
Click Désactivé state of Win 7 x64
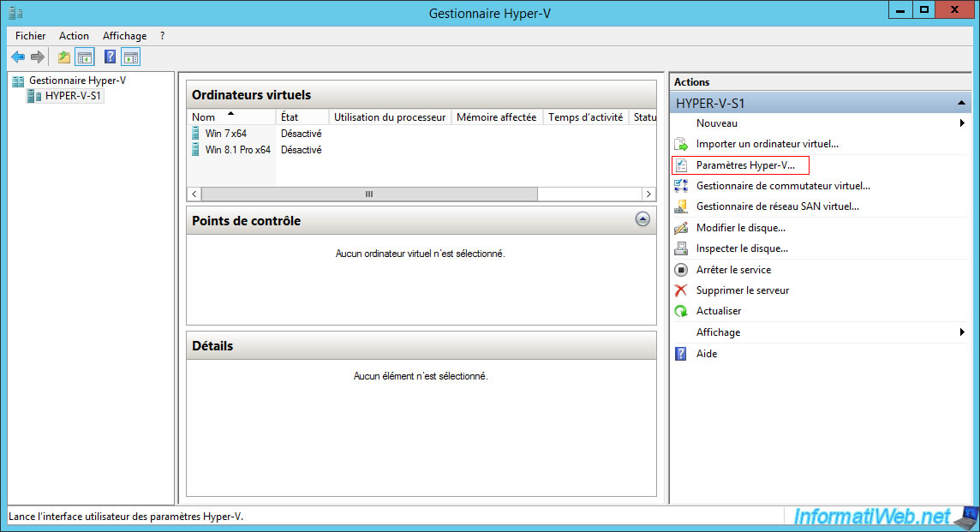302,133
